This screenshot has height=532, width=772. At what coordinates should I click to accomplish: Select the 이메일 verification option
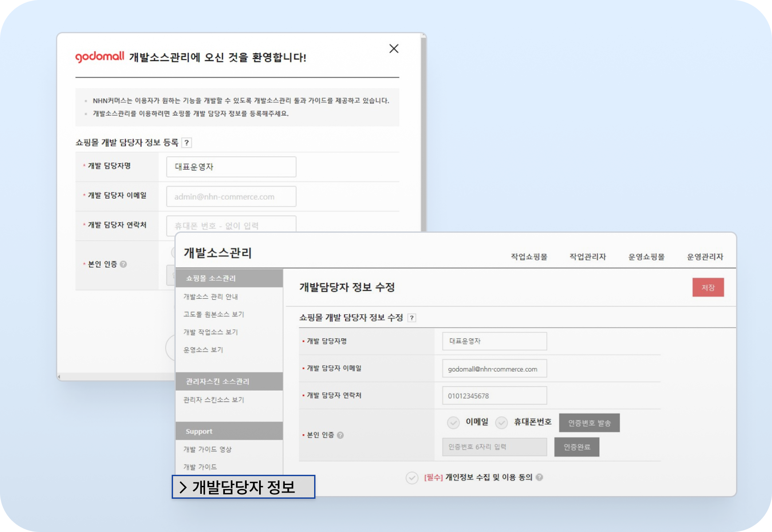pyautogui.click(x=453, y=422)
